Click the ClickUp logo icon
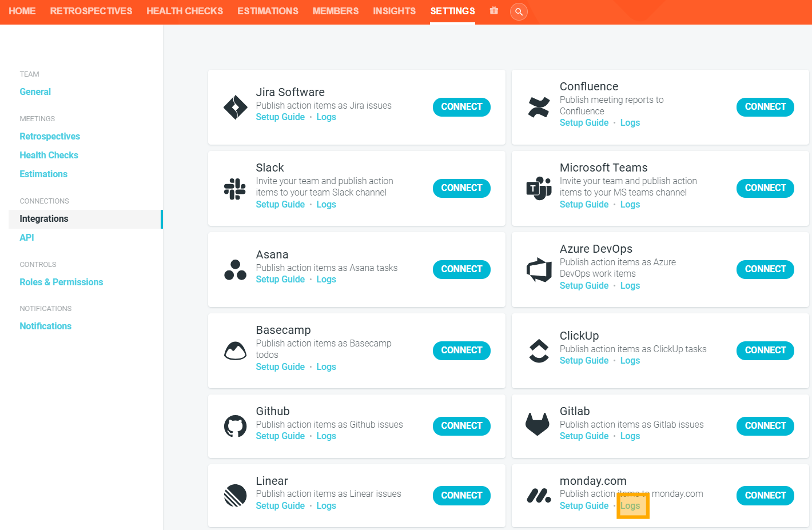The width and height of the screenshot is (812, 530). (539, 351)
